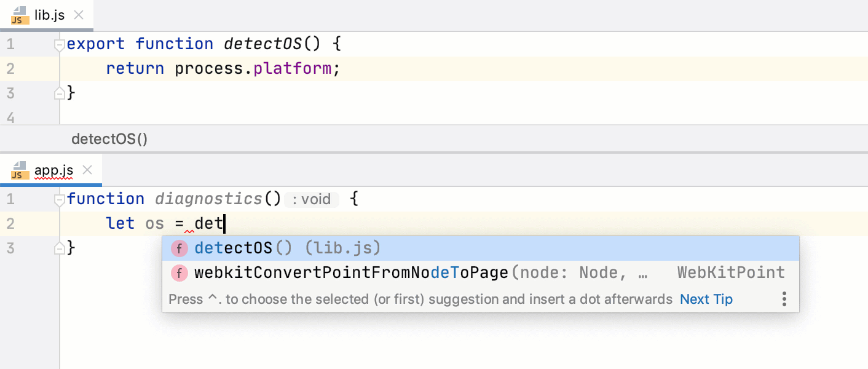This screenshot has width=868, height=369.
Task: Open the completion popup more options menu
Action: pos(784,300)
